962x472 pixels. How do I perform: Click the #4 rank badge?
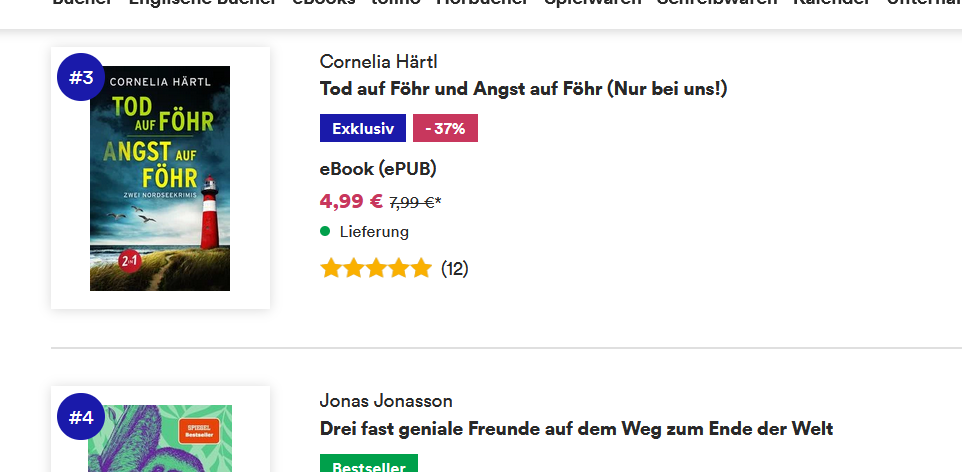[80, 417]
